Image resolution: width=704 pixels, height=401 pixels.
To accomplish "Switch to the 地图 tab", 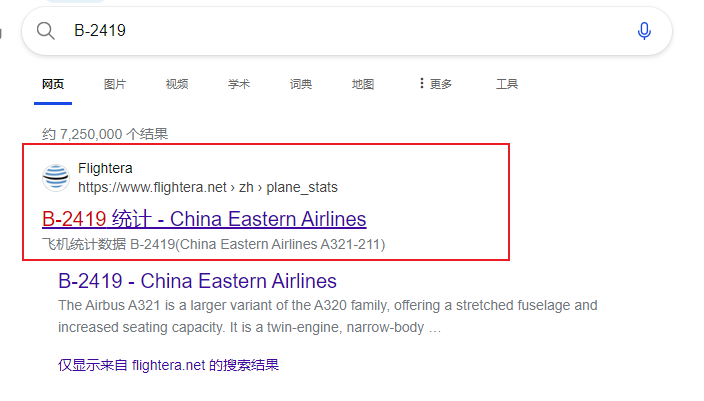I will [363, 84].
